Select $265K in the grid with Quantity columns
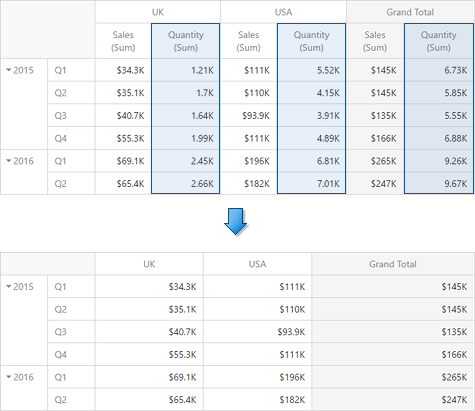The image size is (475, 411). 375,161
